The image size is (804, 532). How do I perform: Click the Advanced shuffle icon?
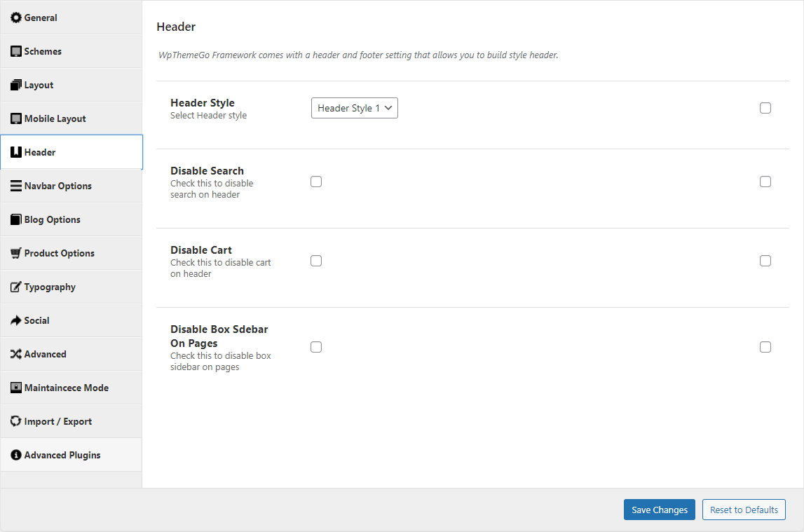(x=16, y=354)
